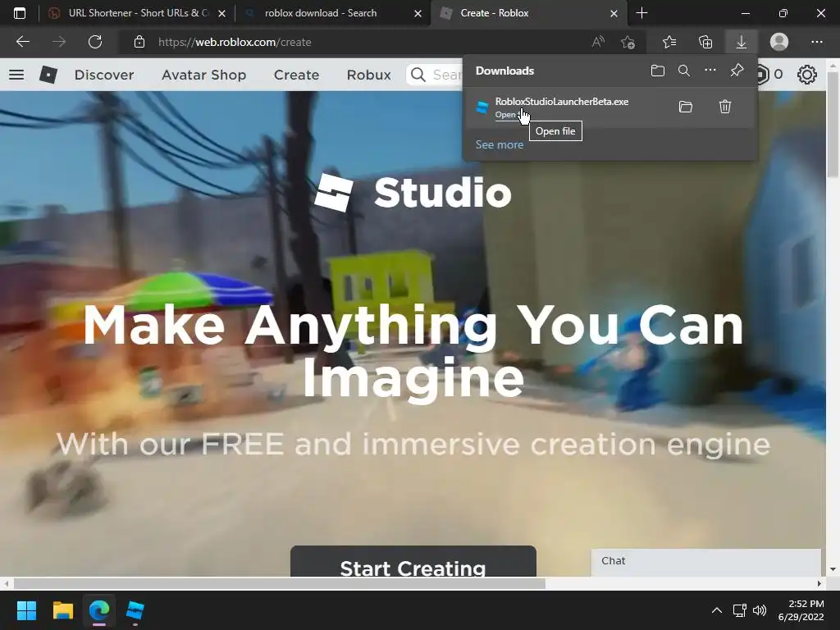This screenshot has height=630, width=840.
Task: Click the vertical scrollbar thumb
Action: click(833, 125)
